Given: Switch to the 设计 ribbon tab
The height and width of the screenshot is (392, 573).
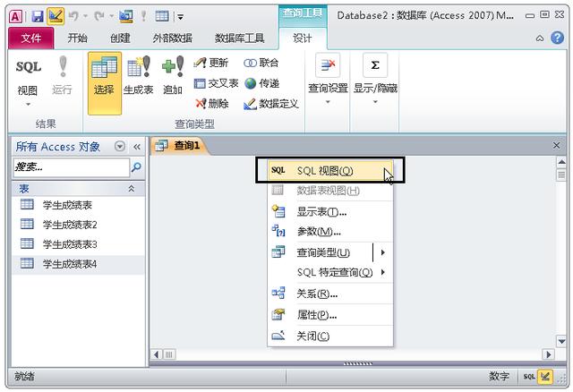Looking at the screenshot, I should pyautogui.click(x=303, y=38).
